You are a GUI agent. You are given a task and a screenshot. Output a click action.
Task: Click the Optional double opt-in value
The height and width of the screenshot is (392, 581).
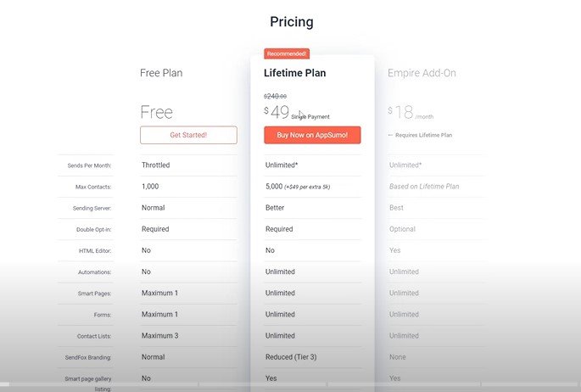point(402,229)
